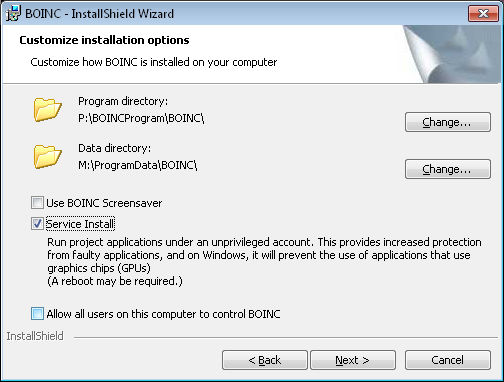Click the Service Install label text
This screenshot has height=382, width=504.
[80, 224]
